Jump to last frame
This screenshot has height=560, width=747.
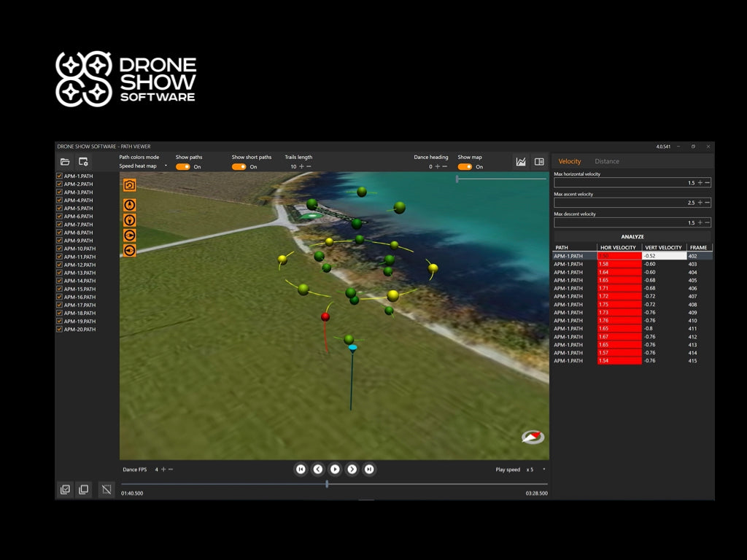[x=369, y=469]
